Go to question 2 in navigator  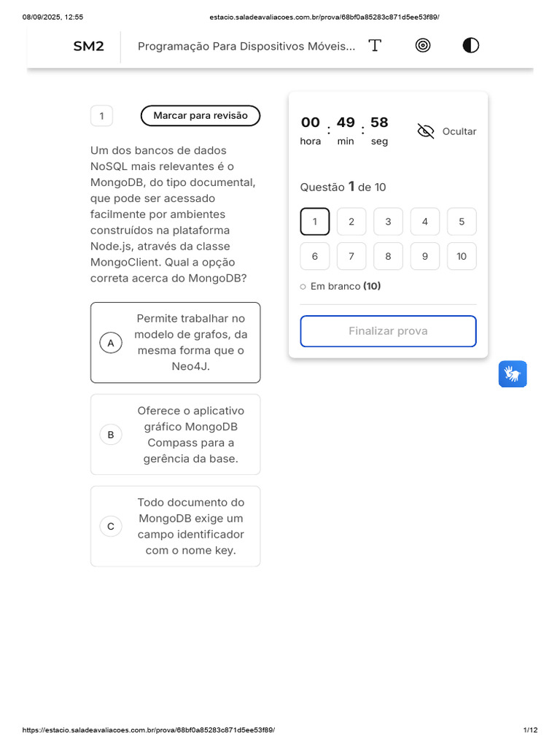[x=351, y=222]
